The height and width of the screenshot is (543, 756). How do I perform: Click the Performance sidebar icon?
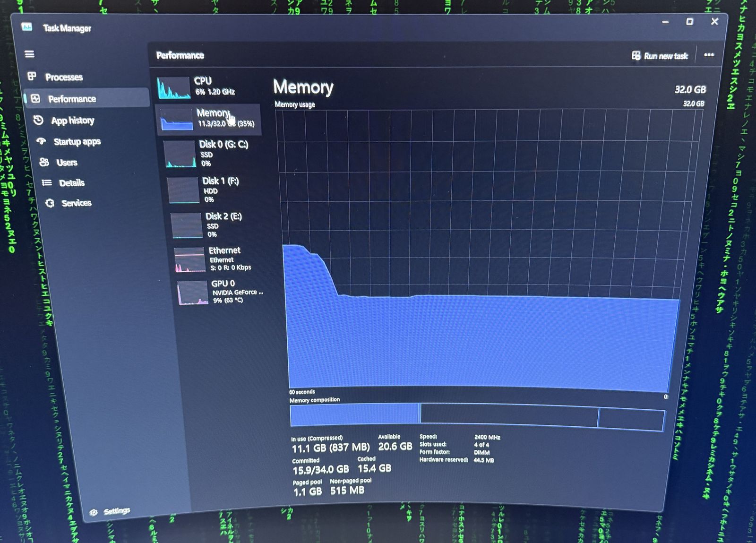click(35, 98)
